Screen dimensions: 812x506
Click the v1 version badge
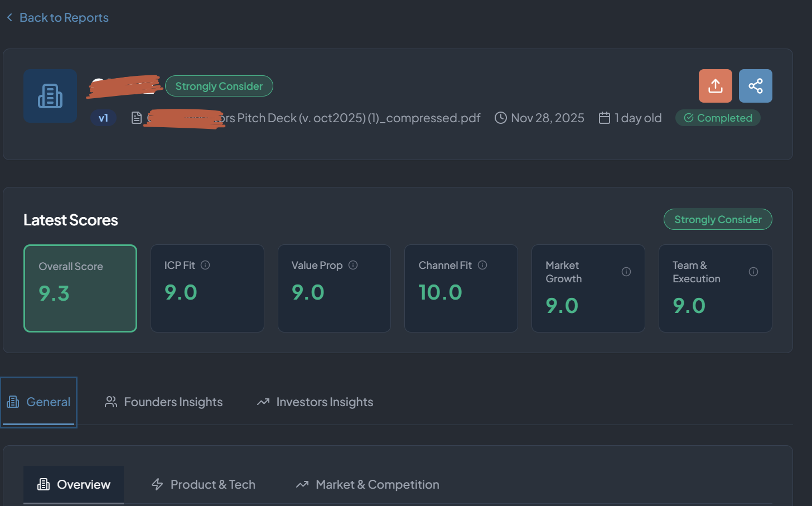103,118
